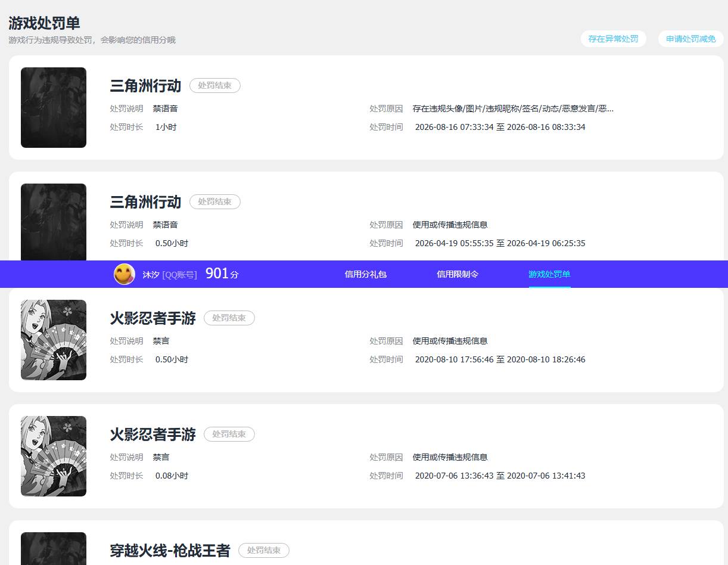Click the user avatar emoji icon

click(125, 274)
